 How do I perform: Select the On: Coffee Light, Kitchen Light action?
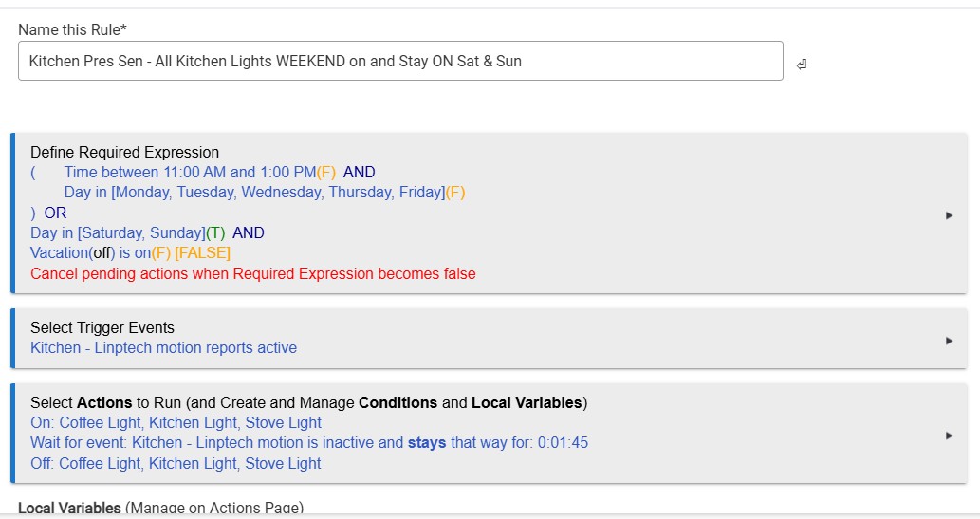tap(176, 423)
